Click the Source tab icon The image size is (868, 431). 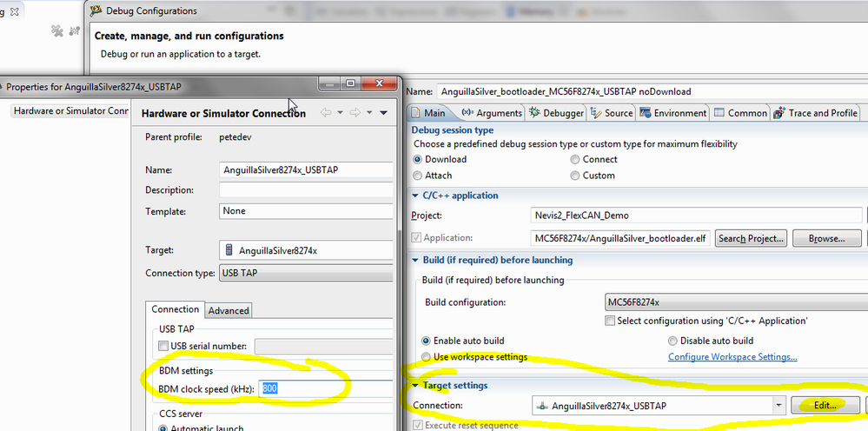(596, 113)
